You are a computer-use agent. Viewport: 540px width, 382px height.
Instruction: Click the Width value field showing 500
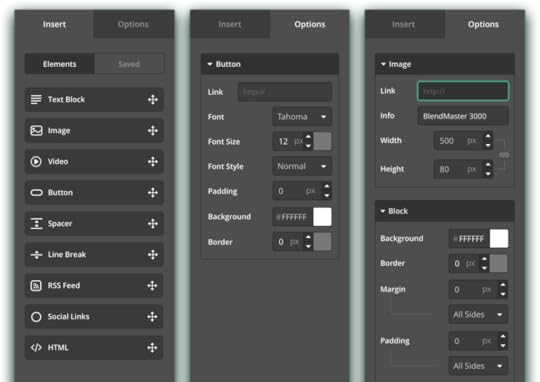point(458,141)
